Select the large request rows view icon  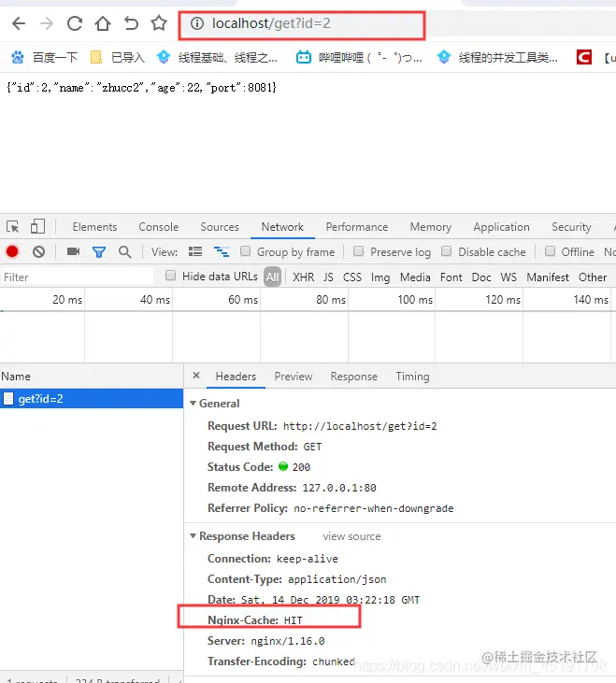(x=195, y=251)
